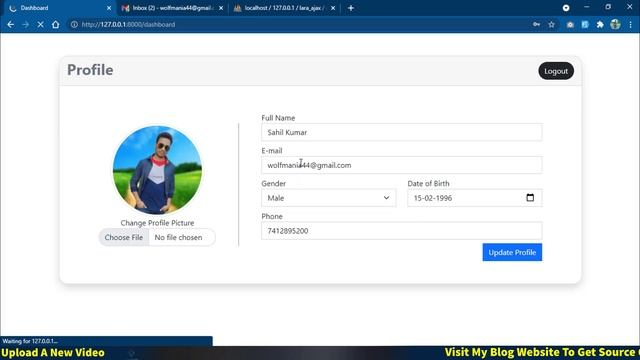Switch to the localhost lara_ajax tab

click(285, 8)
